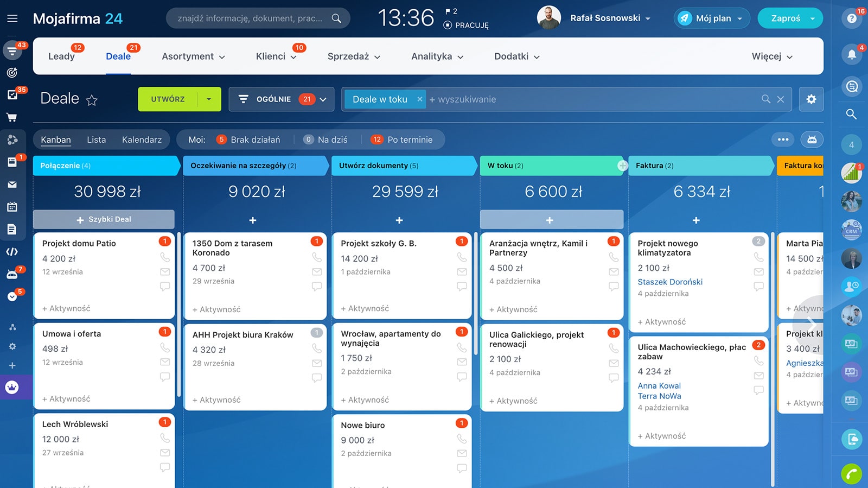Image resolution: width=868 pixels, height=488 pixels.
Task: Switch to the Lista view tab
Action: [96, 140]
